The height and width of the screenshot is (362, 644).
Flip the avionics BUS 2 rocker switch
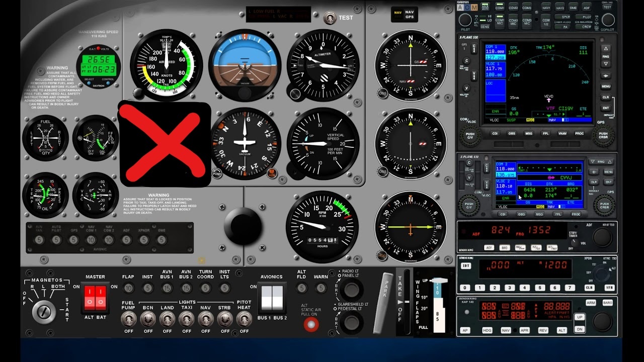coord(278,298)
